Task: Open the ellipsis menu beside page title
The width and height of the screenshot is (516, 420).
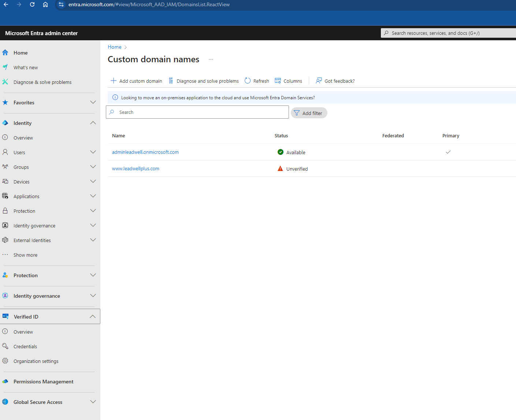Action: click(211, 59)
